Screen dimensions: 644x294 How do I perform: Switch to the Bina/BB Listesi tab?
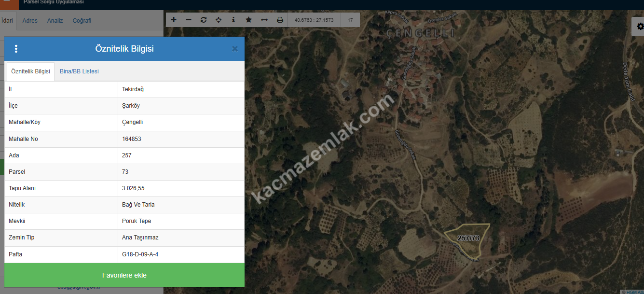tap(79, 71)
